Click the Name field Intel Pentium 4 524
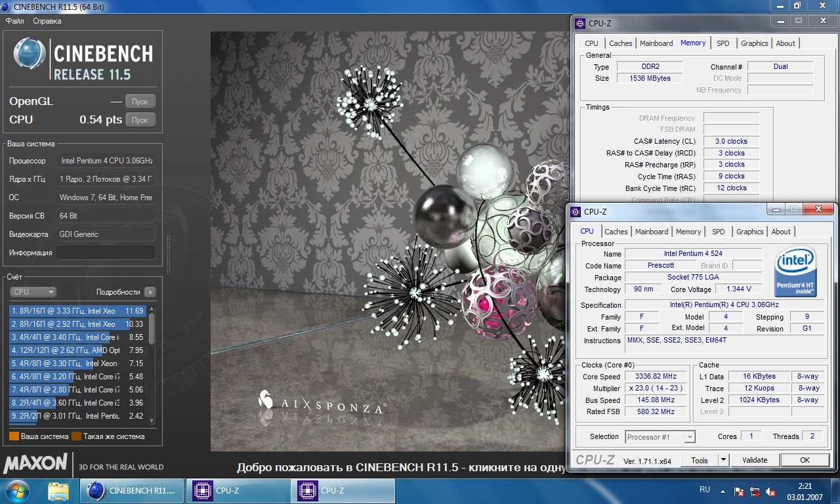This screenshot has width=840, height=504. 693,253
